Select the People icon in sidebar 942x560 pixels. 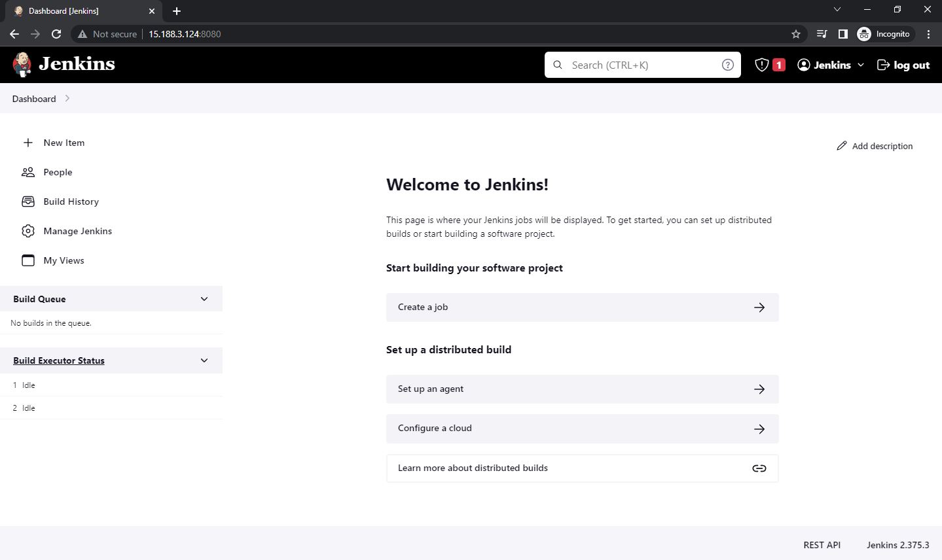point(27,171)
